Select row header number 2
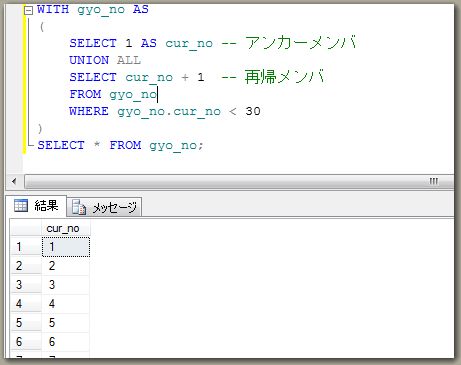 click(x=26, y=266)
